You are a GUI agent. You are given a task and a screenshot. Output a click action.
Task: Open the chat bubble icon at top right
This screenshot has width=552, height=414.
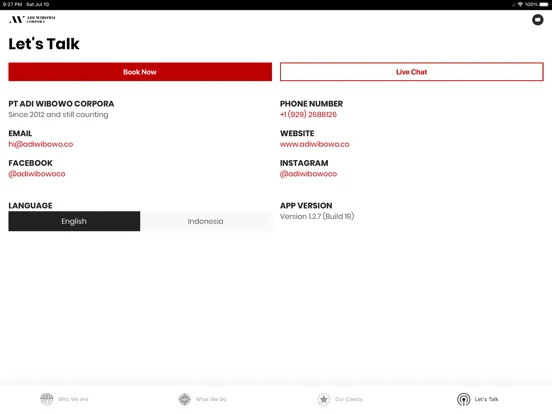[x=537, y=20]
